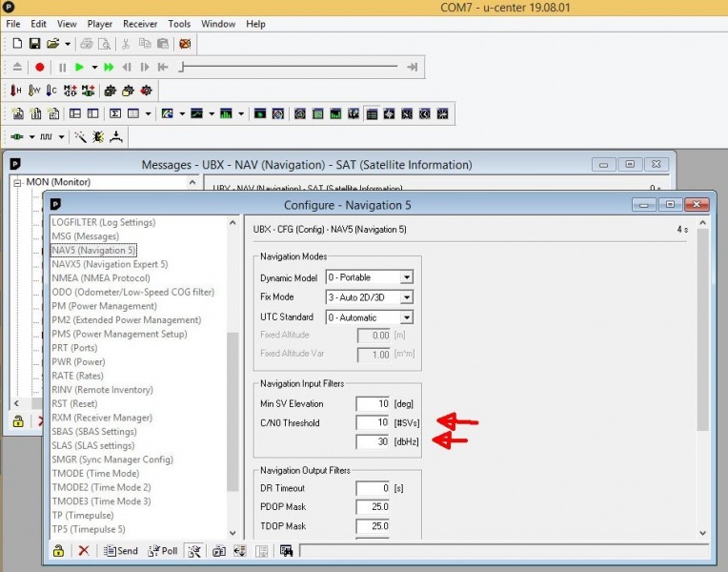Click the PDOP Mask input field
The image size is (728, 572).
(x=373, y=507)
